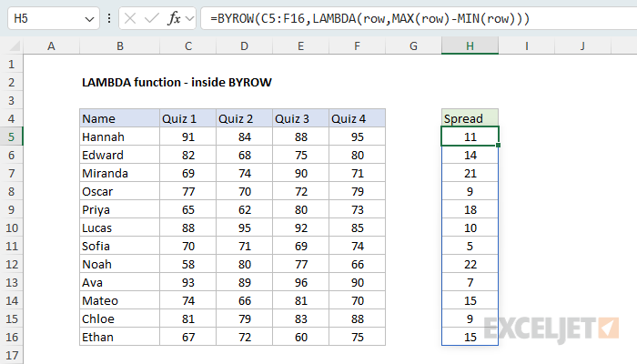The width and height of the screenshot is (637, 364).
Task: Select the 'Miranda' name cell
Action: pos(120,174)
